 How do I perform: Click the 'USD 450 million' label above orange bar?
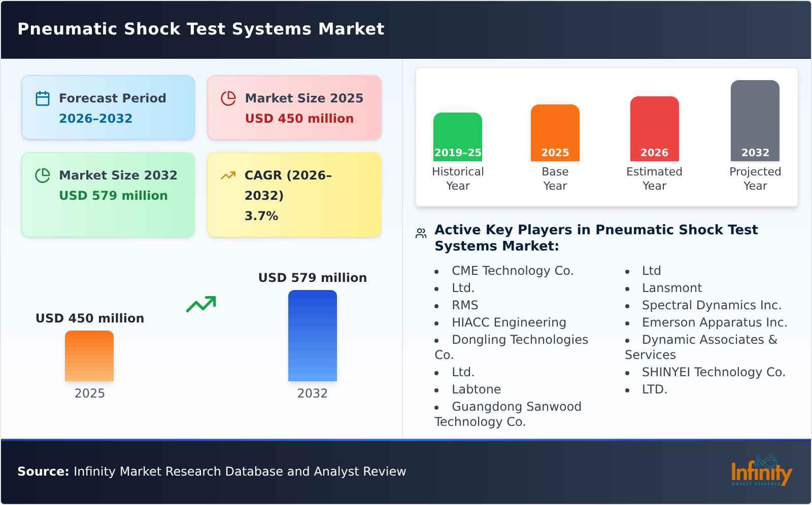[x=90, y=318]
